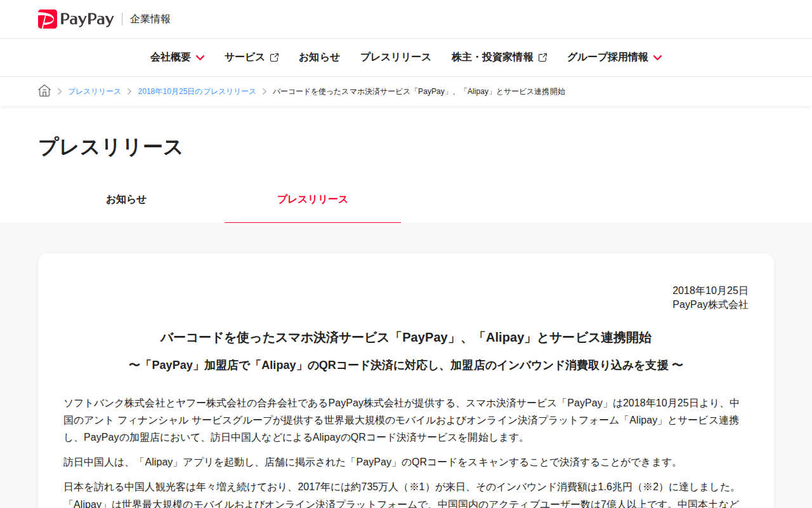Switch to the プレスリリース tab
Image resolution: width=812 pixels, height=508 pixels.
point(313,199)
